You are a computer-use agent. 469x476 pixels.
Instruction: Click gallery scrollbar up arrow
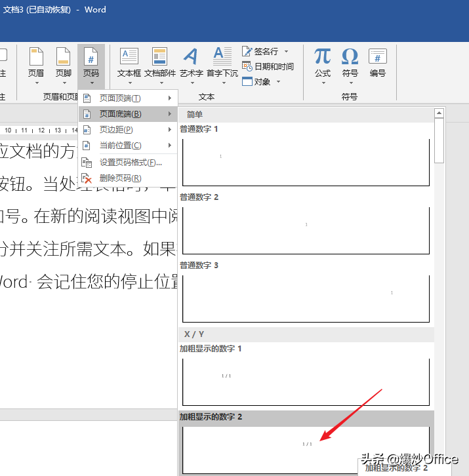pos(439,113)
